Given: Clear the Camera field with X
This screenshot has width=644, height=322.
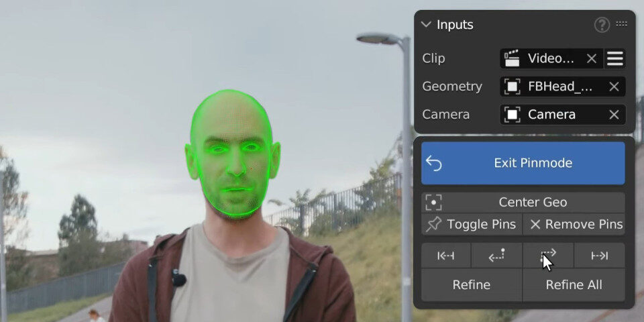Looking at the screenshot, I should pyautogui.click(x=614, y=115).
